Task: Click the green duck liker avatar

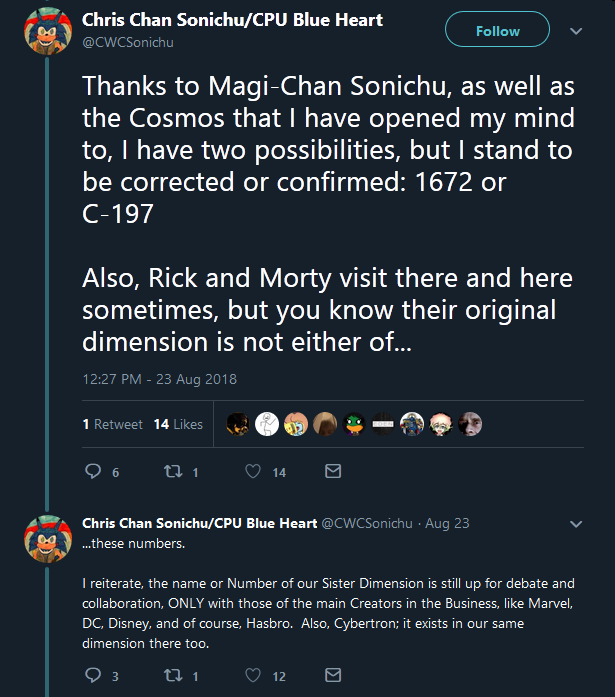Action: [354, 424]
